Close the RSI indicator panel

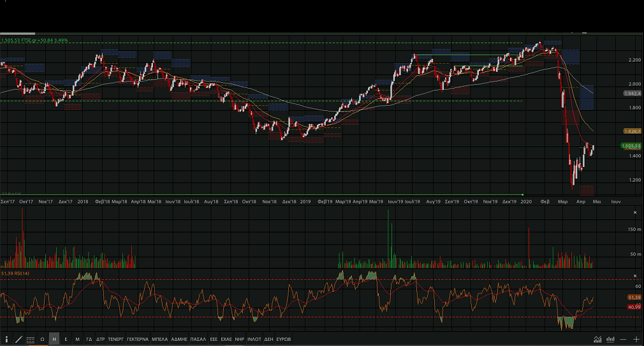click(634, 276)
